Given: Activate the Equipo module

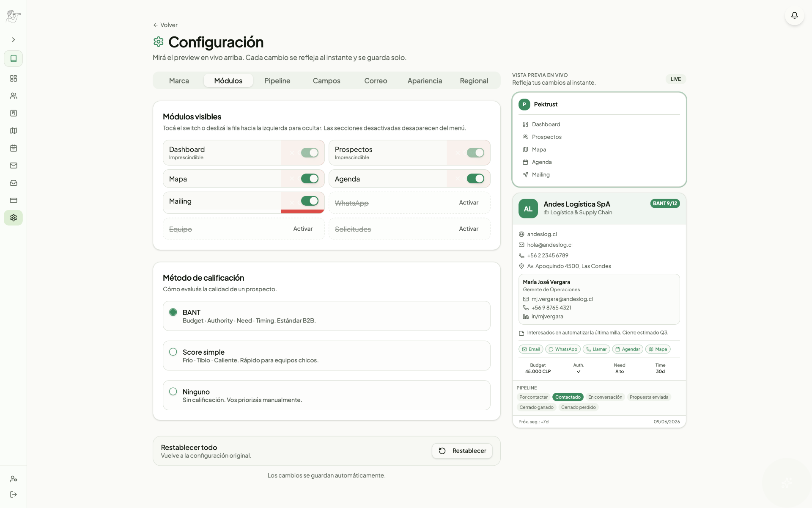Looking at the screenshot, I should pyautogui.click(x=303, y=229).
